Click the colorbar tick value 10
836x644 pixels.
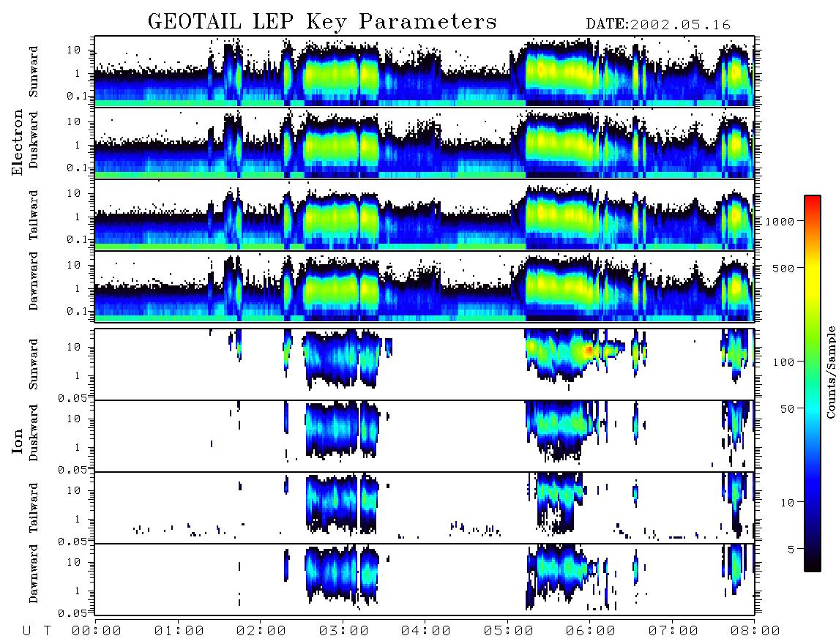click(x=788, y=503)
